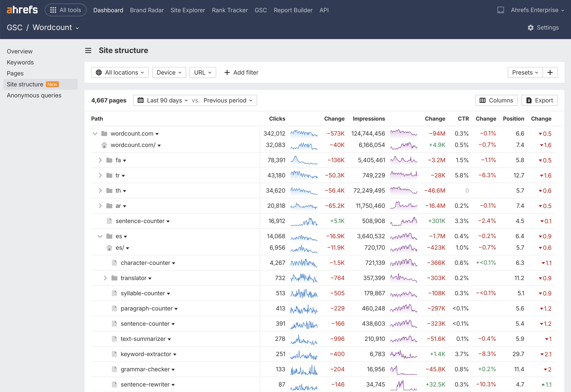Open the Device filter dropdown

pos(169,72)
